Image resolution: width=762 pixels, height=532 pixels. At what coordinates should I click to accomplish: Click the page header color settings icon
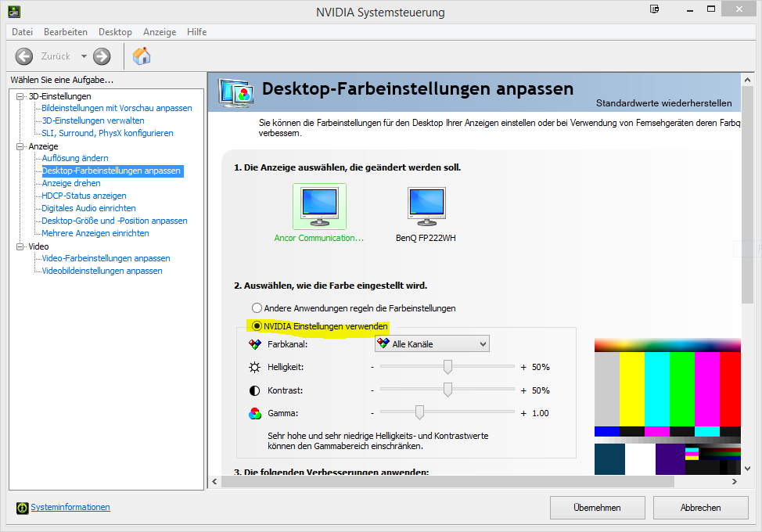[235, 92]
